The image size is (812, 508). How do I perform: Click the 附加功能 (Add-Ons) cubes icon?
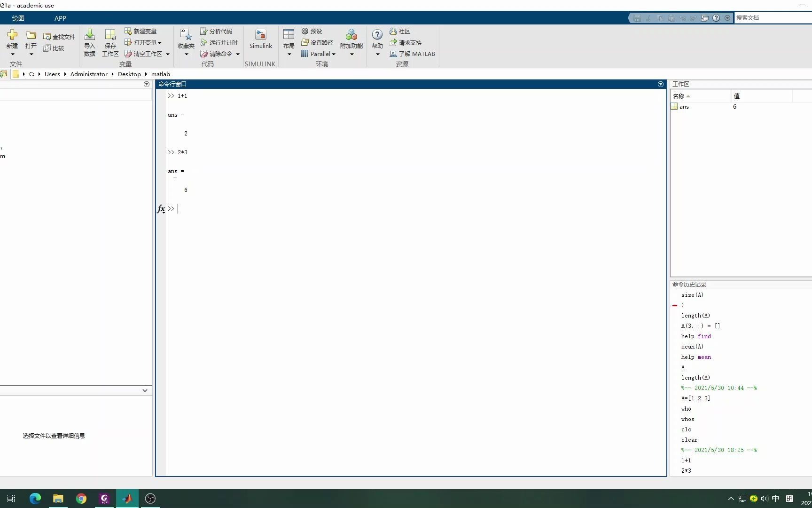(x=351, y=35)
